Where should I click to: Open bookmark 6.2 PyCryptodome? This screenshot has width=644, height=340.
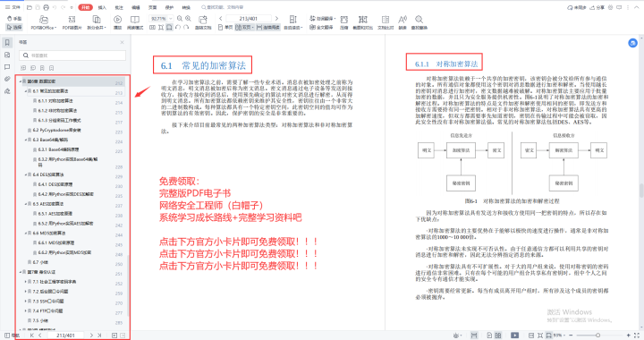coord(56,130)
